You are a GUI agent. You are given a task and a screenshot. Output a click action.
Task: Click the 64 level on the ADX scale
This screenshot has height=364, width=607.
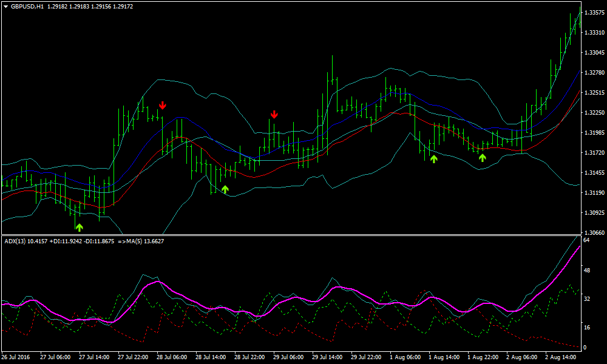point(586,241)
